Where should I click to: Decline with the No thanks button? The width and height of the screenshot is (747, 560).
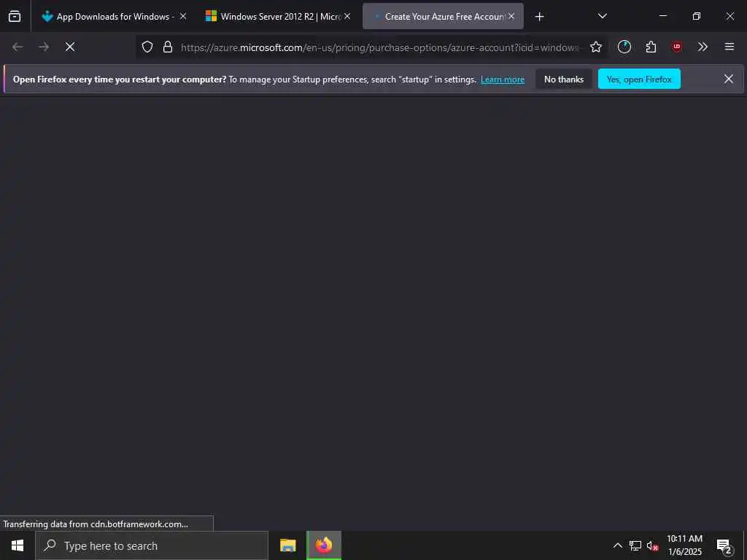coord(564,79)
